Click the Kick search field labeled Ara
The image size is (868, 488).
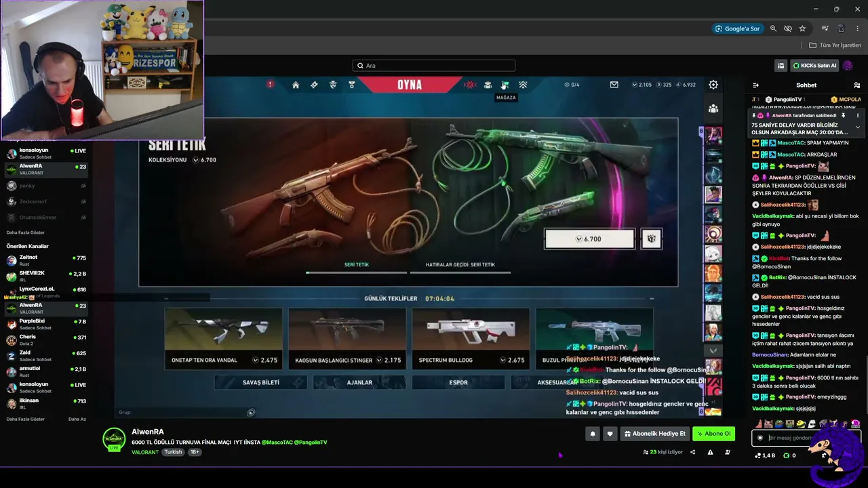434,66
